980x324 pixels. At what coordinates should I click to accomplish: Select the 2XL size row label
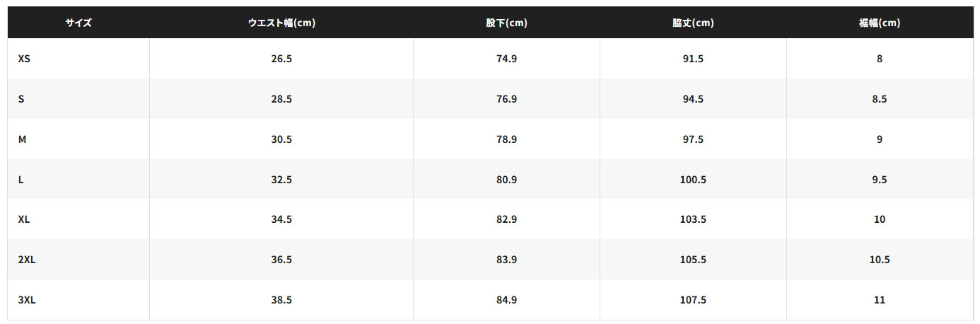click(27, 260)
